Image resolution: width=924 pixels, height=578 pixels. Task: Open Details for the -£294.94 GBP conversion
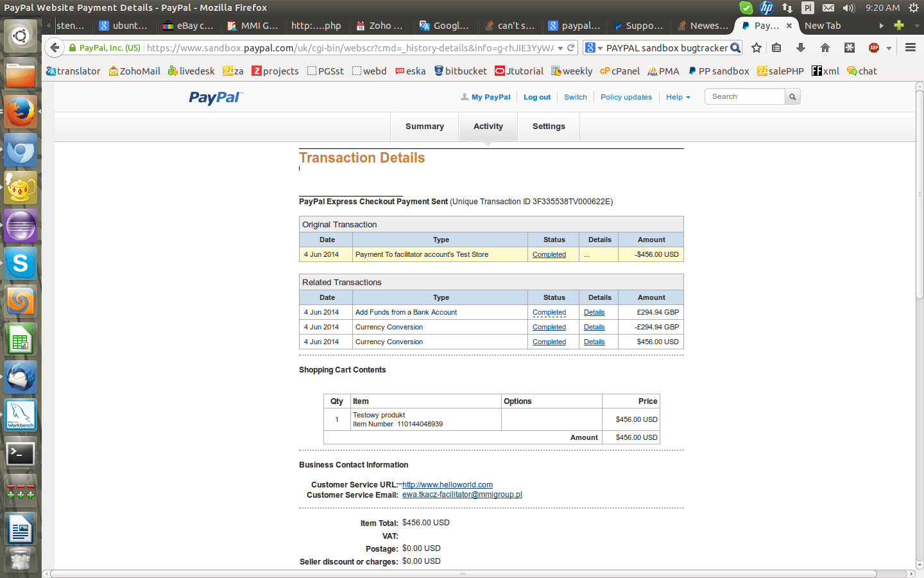pos(594,327)
